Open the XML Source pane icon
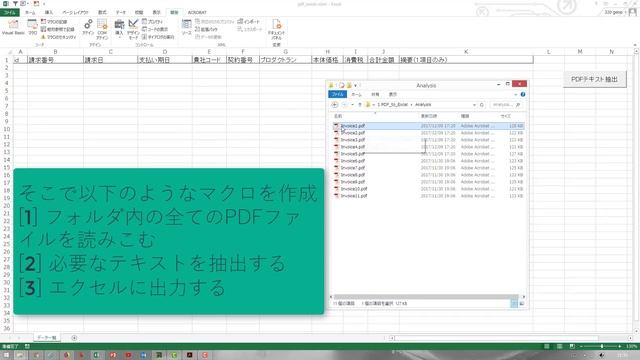 pyautogui.click(x=186, y=27)
